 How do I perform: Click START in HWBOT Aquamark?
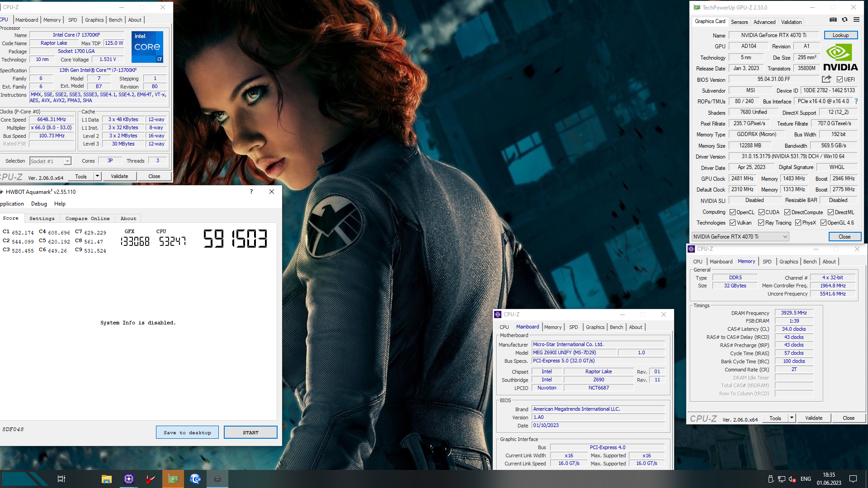pyautogui.click(x=250, y=432)
